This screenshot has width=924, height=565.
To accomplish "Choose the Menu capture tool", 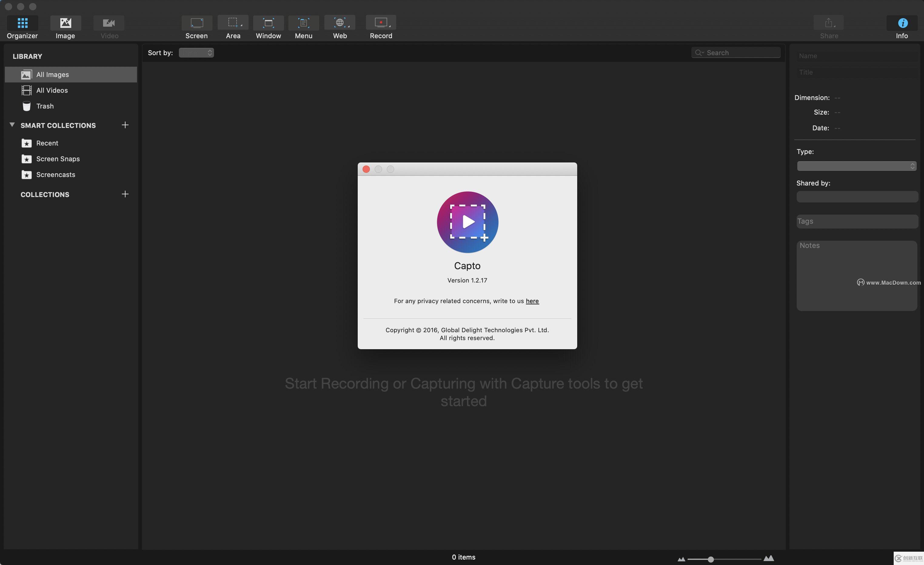I will pyautogui.click(x=303, y=23).
